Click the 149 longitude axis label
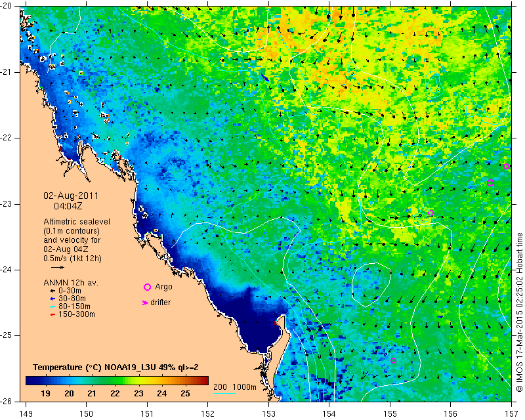 tap(26, 414)
